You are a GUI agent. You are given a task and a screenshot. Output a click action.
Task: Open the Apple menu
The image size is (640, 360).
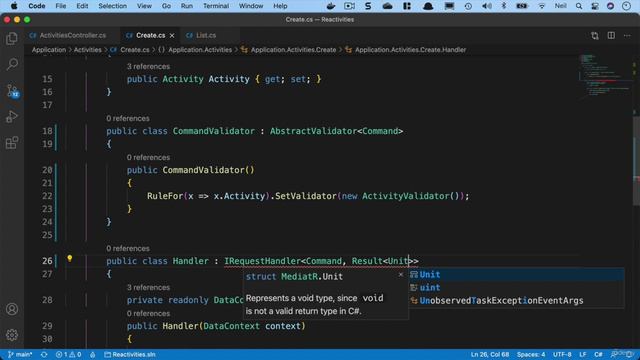(14, 6)
